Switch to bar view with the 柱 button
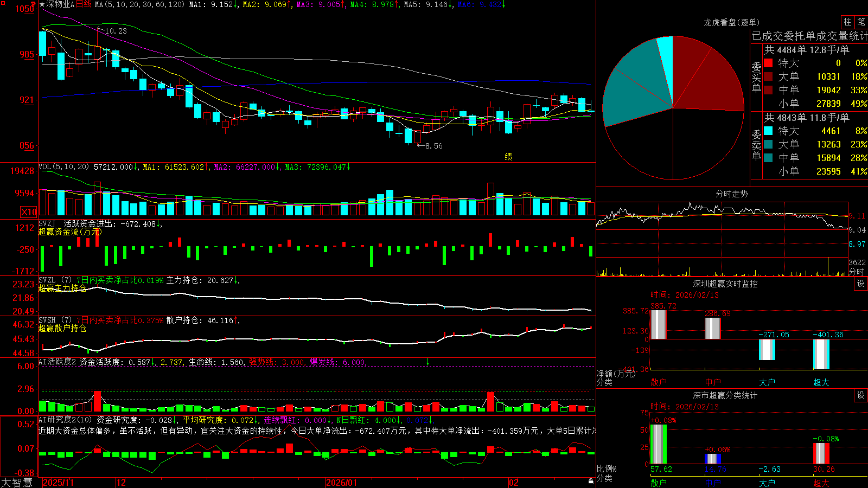 click(847, 22)
